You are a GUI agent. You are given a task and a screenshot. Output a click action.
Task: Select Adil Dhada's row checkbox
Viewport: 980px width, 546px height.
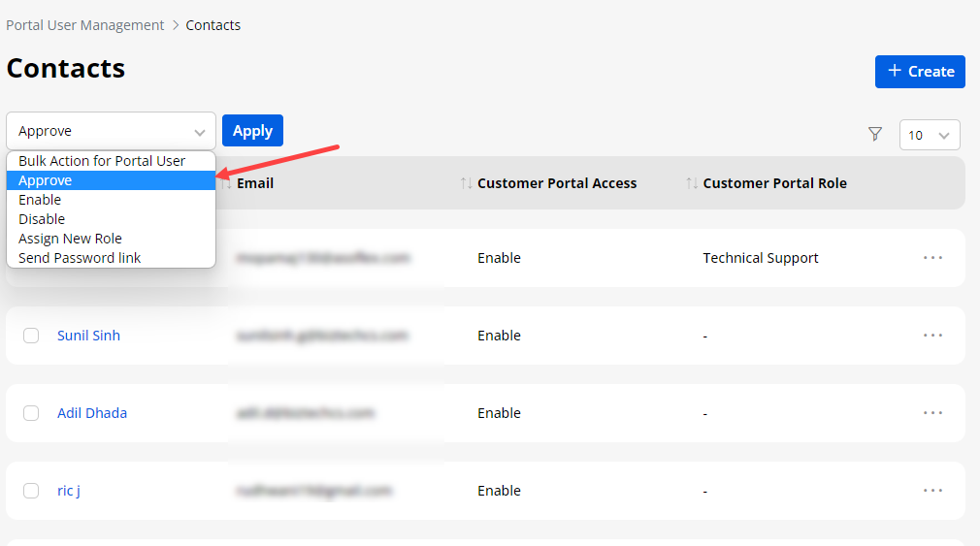pyautogui.click(x=31, y=413)
